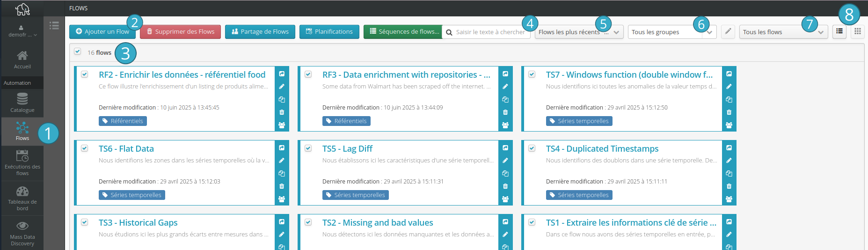
Task: Share the RF3 flow via the users icon
Action: (505, 125)
